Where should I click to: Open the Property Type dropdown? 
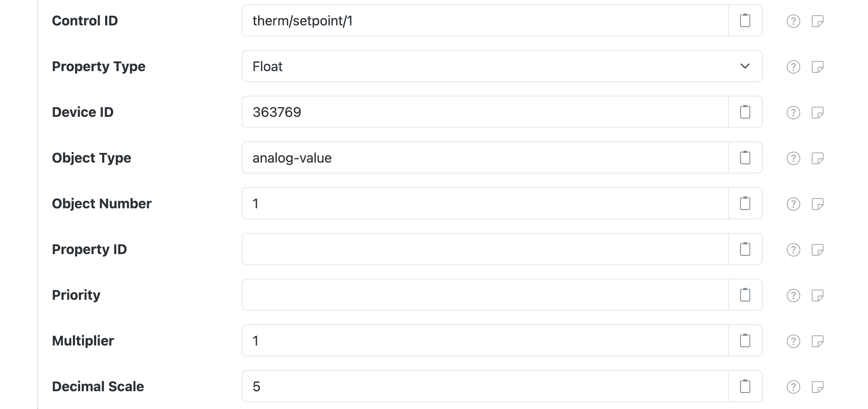click(x=745, y=66)
